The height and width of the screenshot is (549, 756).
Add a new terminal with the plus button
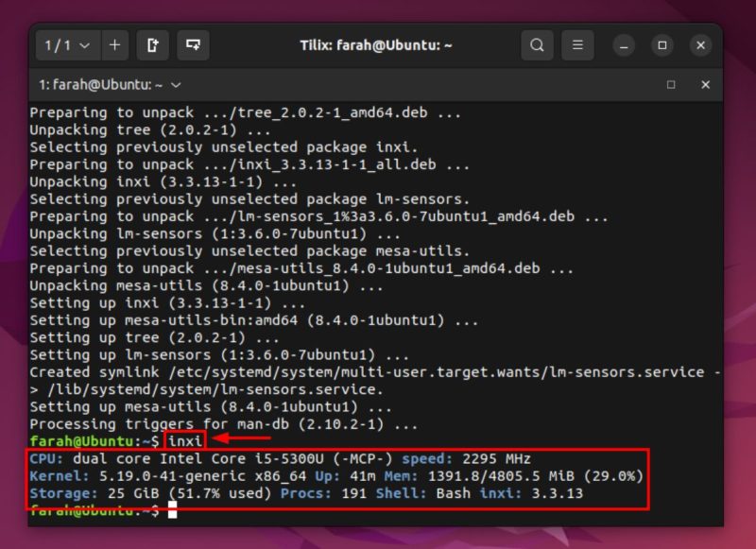pos(114,44)
